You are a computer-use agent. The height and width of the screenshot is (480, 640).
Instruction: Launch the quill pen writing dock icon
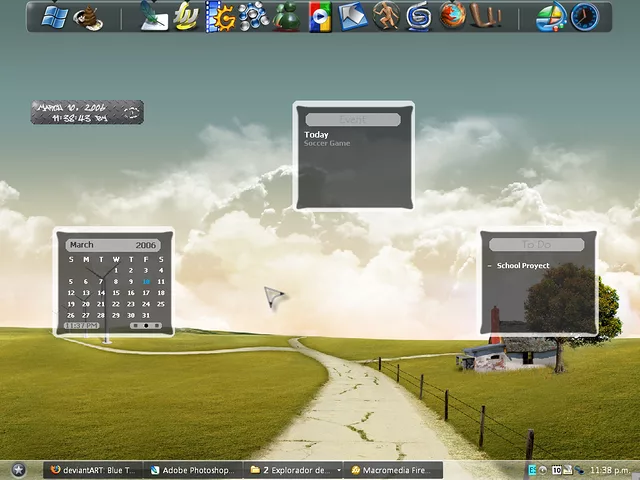tap(154, 17)
